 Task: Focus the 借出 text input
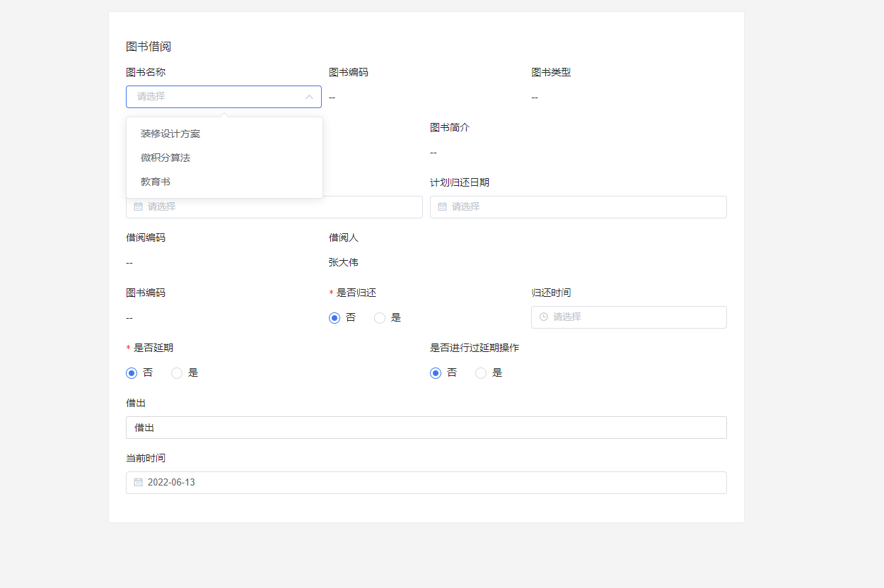click(x=426, y=428)
